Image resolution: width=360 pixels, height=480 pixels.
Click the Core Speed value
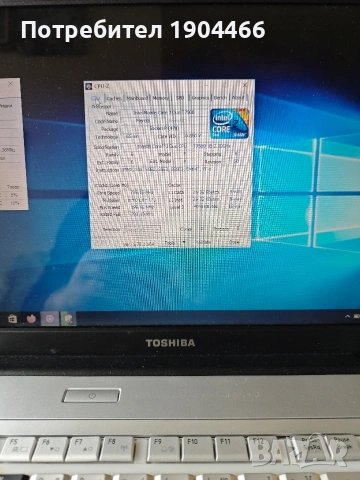coord(142,192)
